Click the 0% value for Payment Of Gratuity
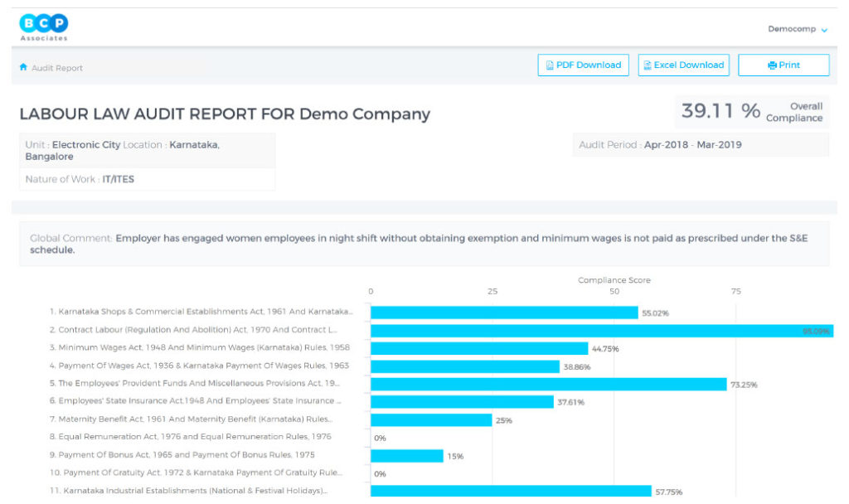 tap(380, 473)
